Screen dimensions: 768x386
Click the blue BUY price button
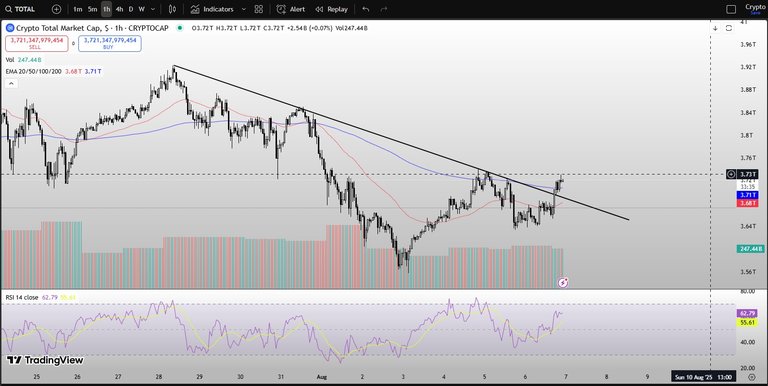[110, 43]
